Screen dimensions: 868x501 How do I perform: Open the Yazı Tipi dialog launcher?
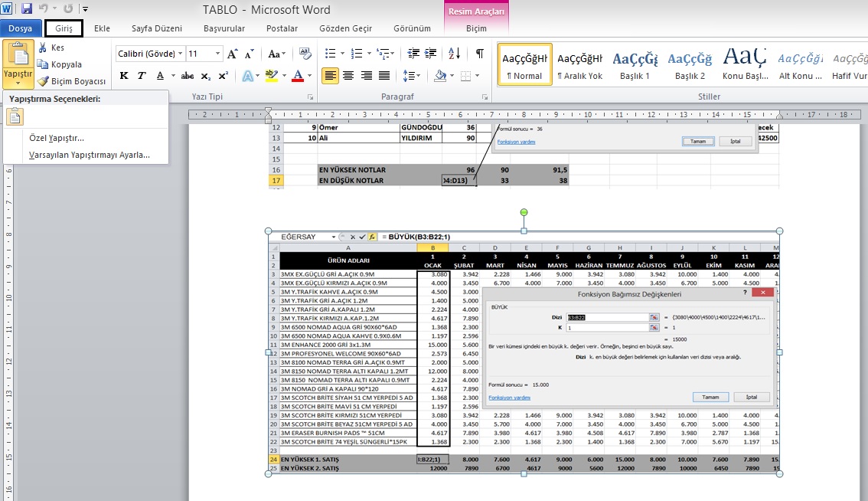tap(310, 97)
